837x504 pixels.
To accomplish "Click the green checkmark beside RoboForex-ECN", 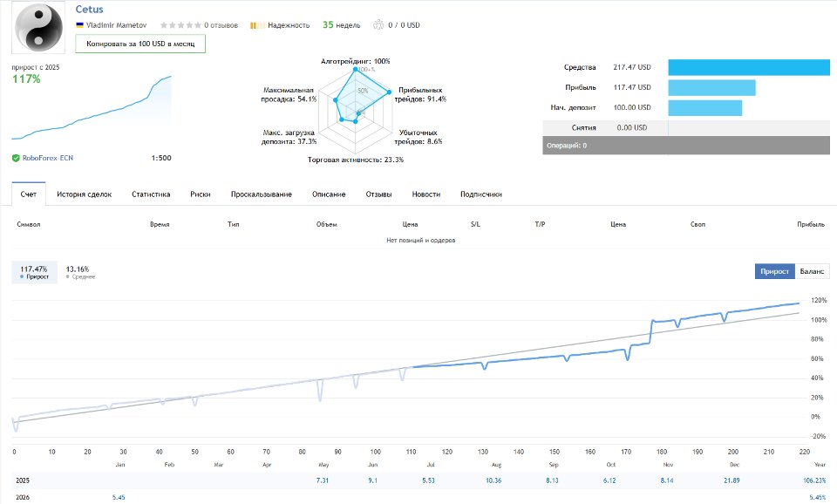I will click(16, 158).
